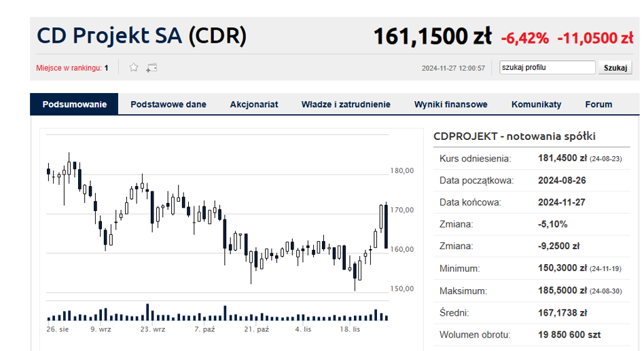Switch to Podstawowe dane tab
The width and height of the screenshot is (644, 351).
pos(168,105)
